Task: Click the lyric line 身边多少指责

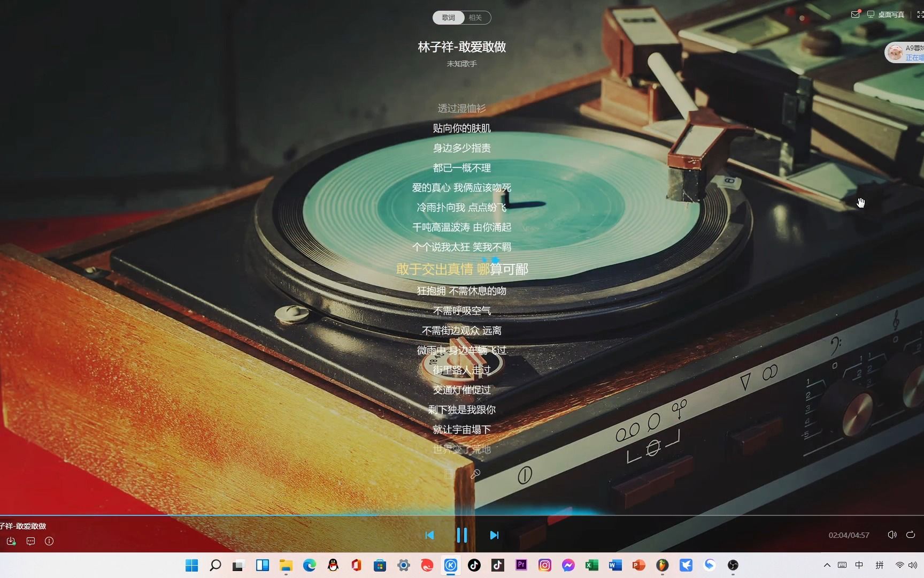Action: coord(461,148)
